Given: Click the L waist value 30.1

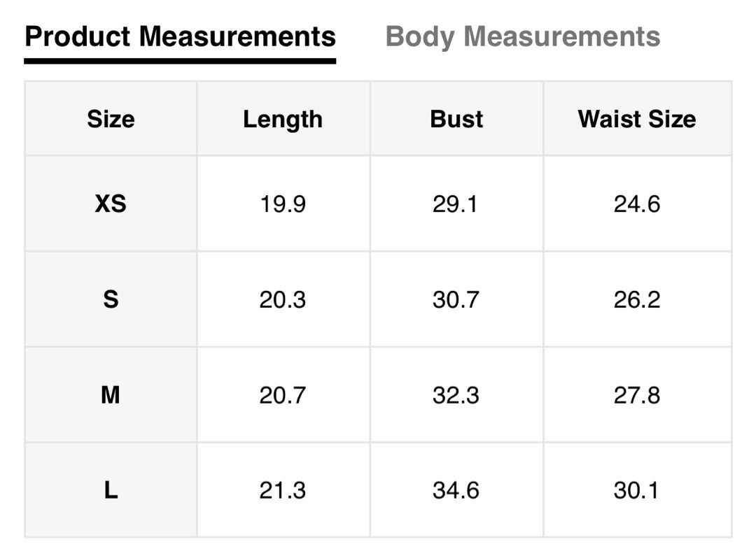Looking at the screenshot, I should coord(636,491).
